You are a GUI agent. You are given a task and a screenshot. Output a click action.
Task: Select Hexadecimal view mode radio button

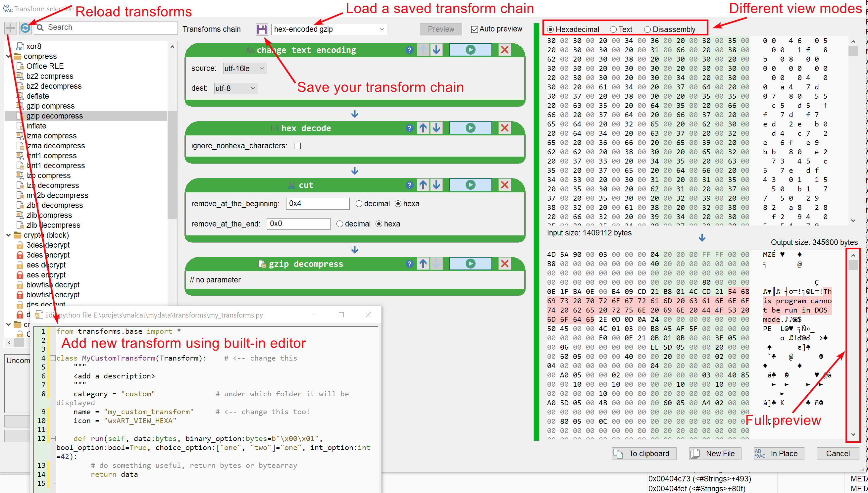(x=549, y=29)
